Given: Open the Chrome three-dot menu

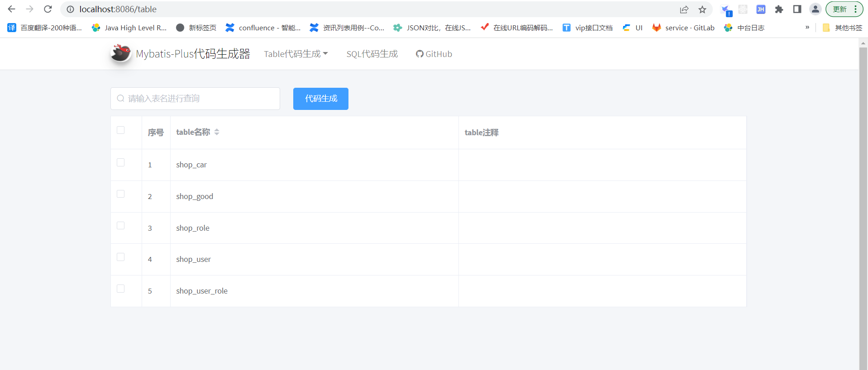Looking at the screenshot, I should pos(856,9).
